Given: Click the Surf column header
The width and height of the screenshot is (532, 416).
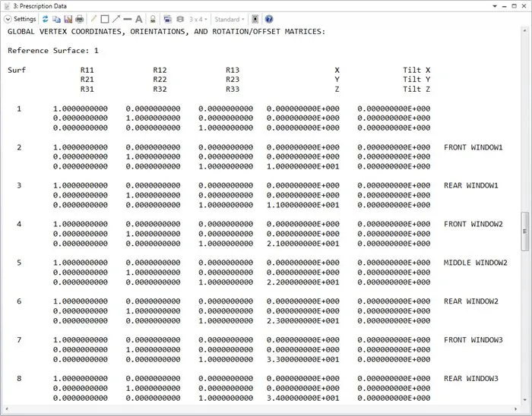Looking at the screenshot, I should [x=17, y=70].
